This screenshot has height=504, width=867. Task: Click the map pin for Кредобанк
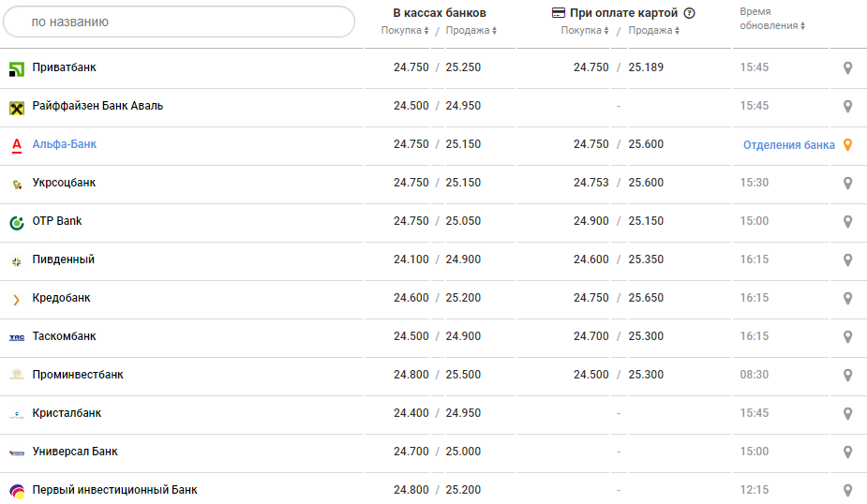[x=847, y=299]
